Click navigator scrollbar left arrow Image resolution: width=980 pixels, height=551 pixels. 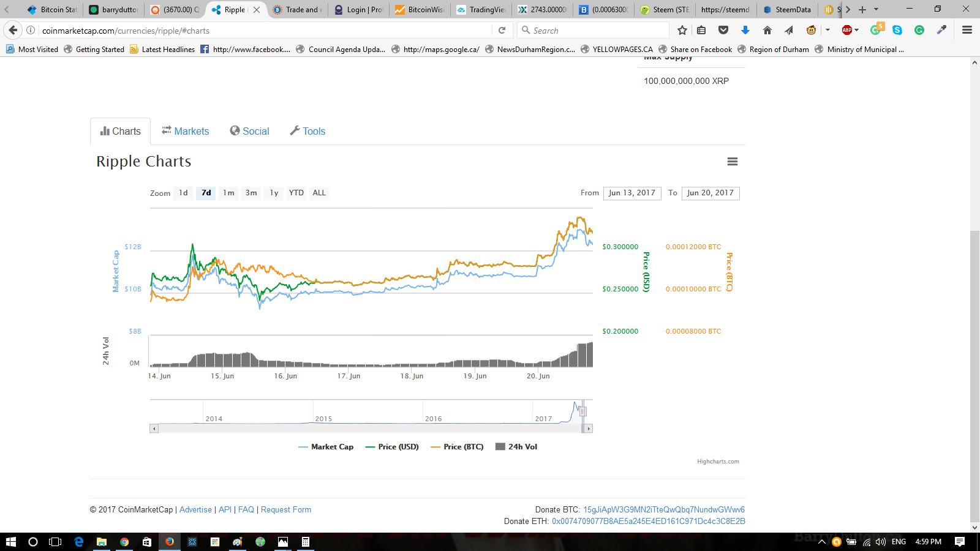click(x=154, y=429)
